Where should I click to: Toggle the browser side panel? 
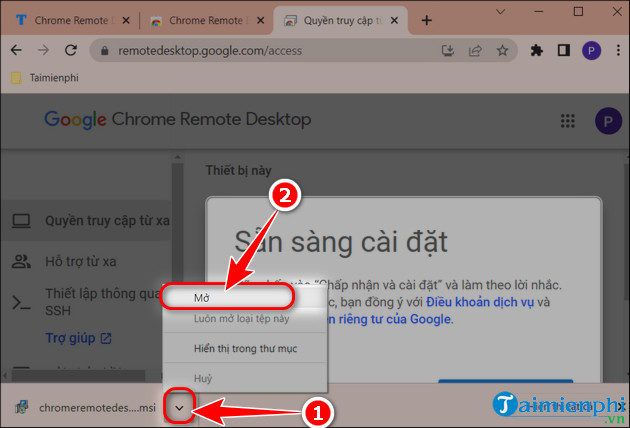tap(563, 51)
